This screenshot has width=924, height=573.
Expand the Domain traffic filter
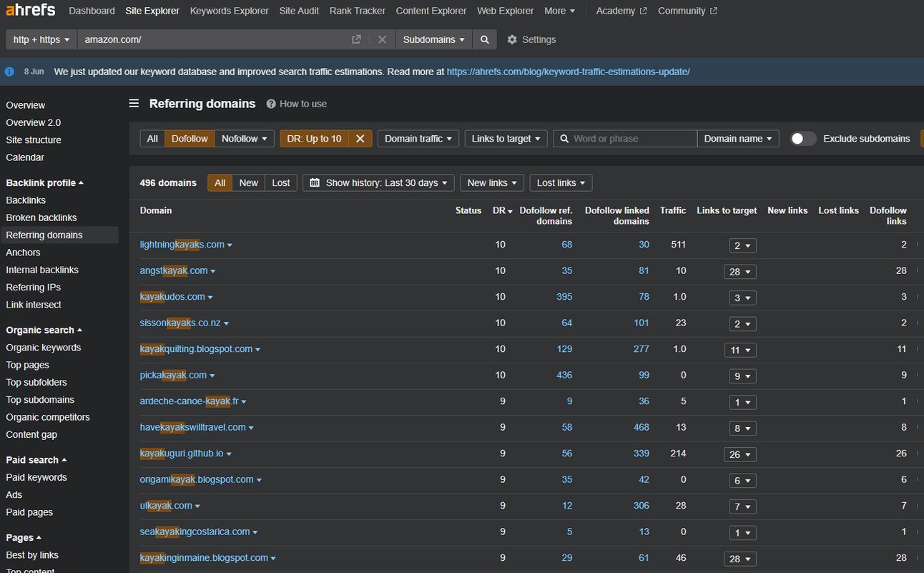tap(418, 139)
